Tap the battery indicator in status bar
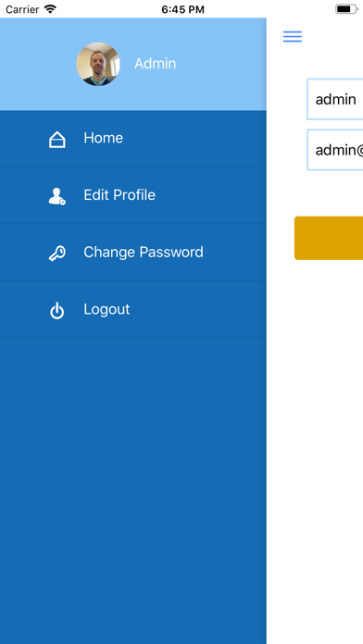Image resolution: width=363 pixels, height=644 pixels. pyautogui.click(x=346, y=9)
